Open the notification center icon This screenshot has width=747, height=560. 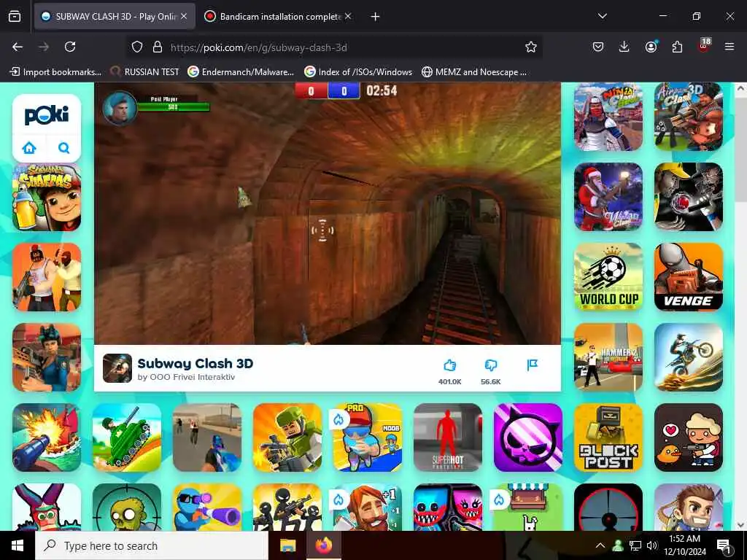coord(724,546)
